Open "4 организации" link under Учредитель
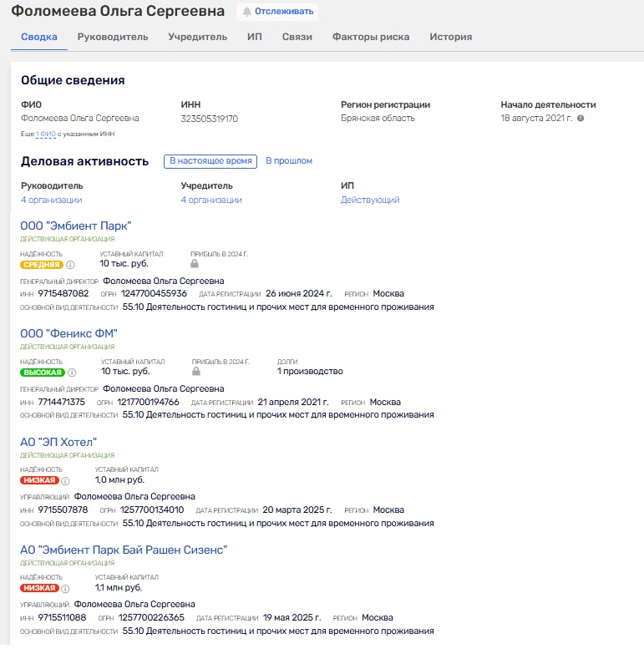Screen dimensions: 644x659 click(x=211, y=200)
